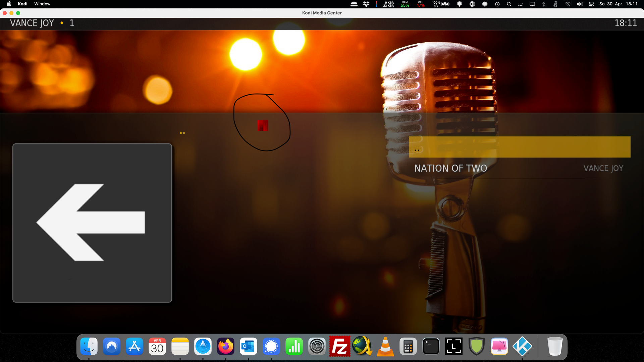Open the green shield dock app

point(477,347)
